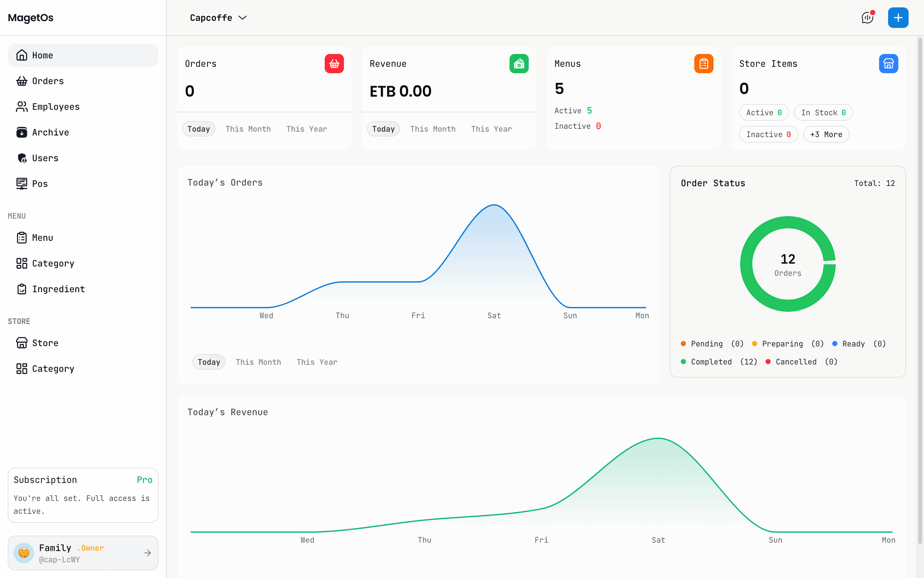Screen dimensions: 924x578
Task: Click the Pending orange legend dot
Action: pyautogui.click(x=683, y=344)
